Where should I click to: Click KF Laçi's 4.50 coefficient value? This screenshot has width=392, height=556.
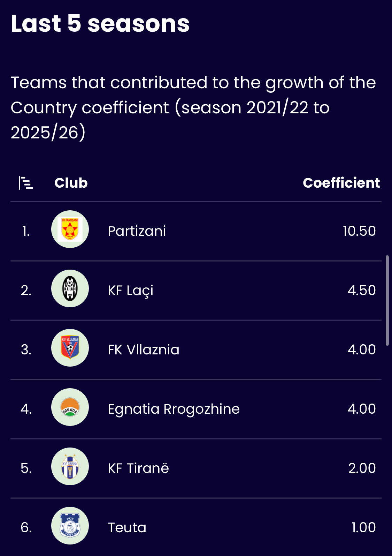coord(362,290)
